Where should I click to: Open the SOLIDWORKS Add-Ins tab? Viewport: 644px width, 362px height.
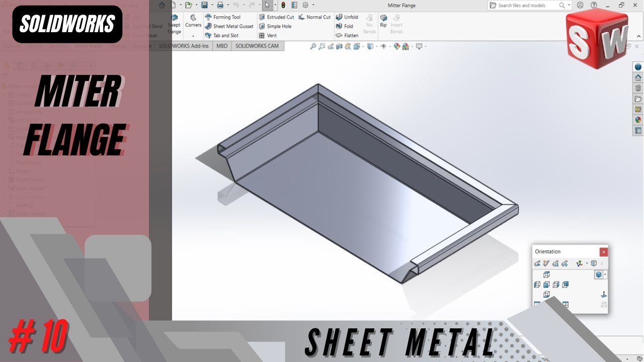[x=184, y=46]
